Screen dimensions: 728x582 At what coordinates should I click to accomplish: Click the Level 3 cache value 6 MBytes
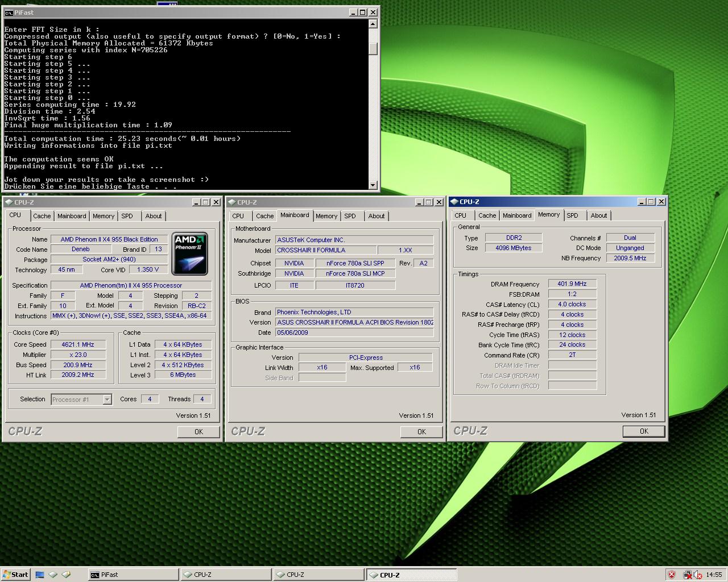183,375
